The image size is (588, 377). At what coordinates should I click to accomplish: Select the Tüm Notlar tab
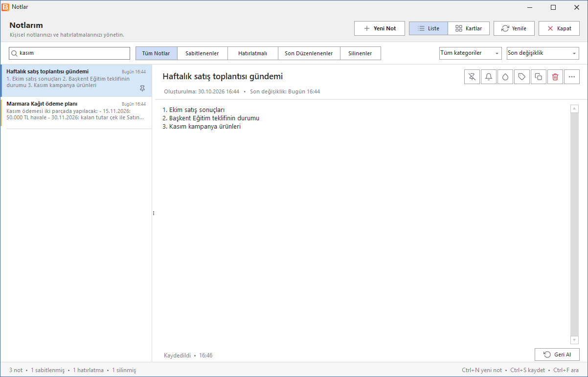pyautogui.click(x=156, y=53)
